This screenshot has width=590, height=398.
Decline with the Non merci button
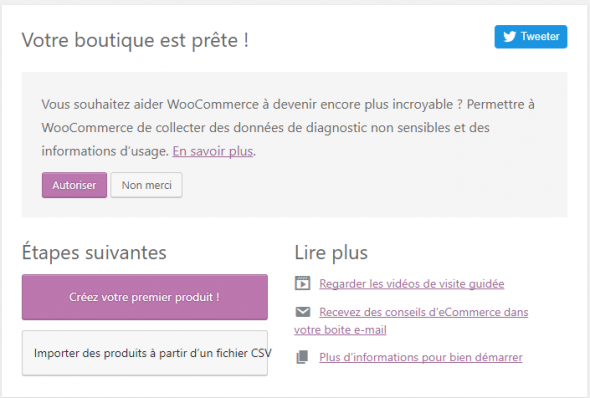click(146, 185)
